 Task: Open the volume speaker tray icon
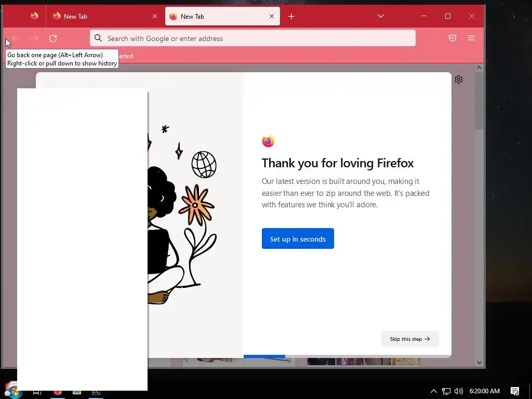coord(459,391)
